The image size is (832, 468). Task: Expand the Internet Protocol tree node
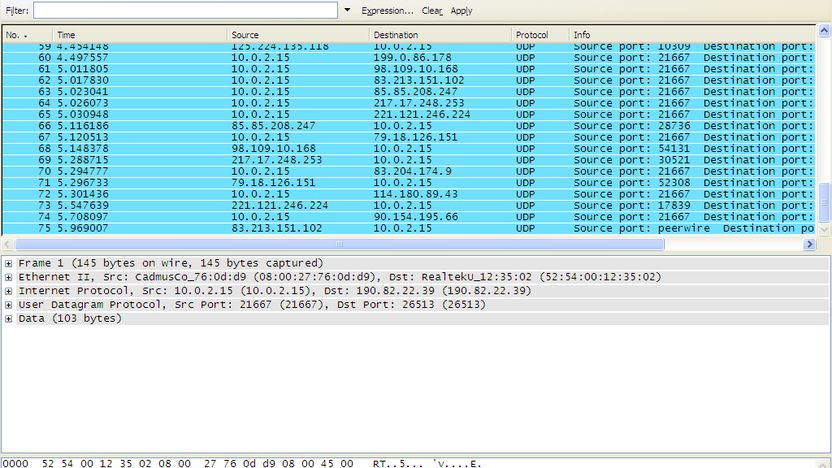[8, 291]
